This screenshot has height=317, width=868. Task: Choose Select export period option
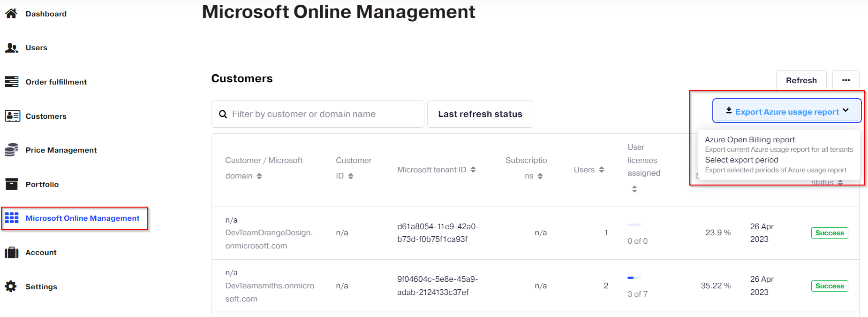[x=741, y=160]
